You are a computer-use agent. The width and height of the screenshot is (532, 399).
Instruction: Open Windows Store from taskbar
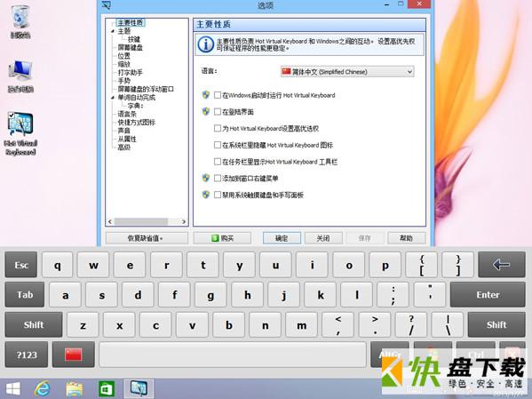point(107,389)
